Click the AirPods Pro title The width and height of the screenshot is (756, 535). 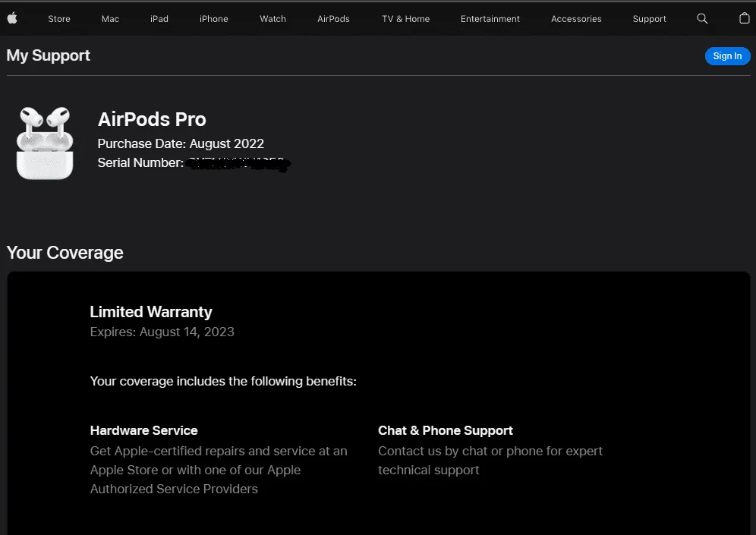tap(152, 119)
